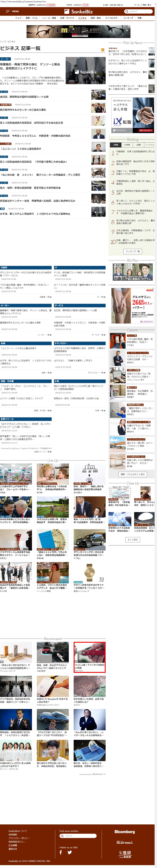Click the header search magnifier icon
157x868 pixels.
(x=127, y=11)
